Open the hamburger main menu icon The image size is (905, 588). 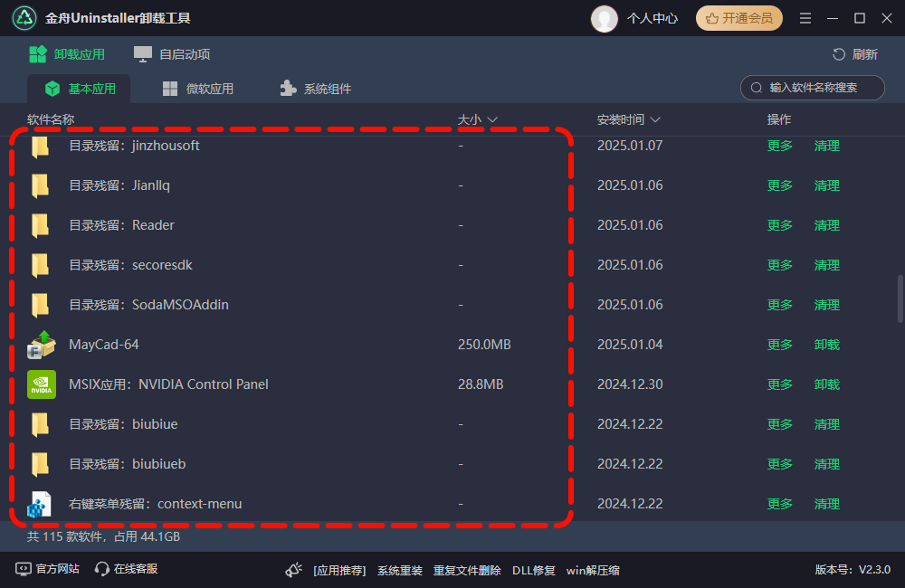pos(805,18)
